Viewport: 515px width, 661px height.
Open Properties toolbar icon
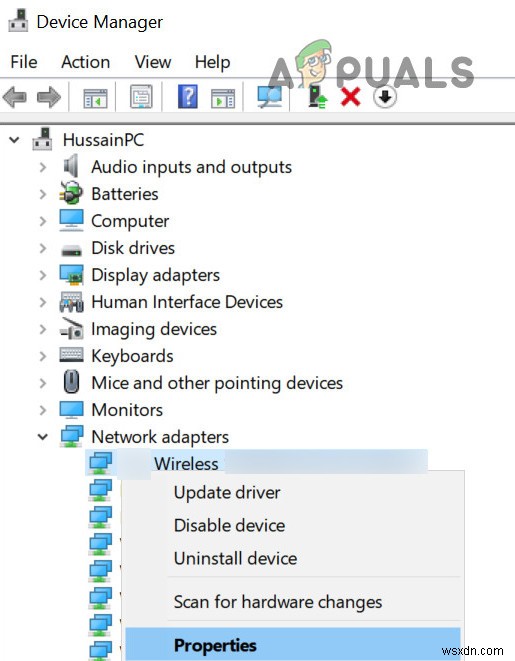(x=141, y=97)
